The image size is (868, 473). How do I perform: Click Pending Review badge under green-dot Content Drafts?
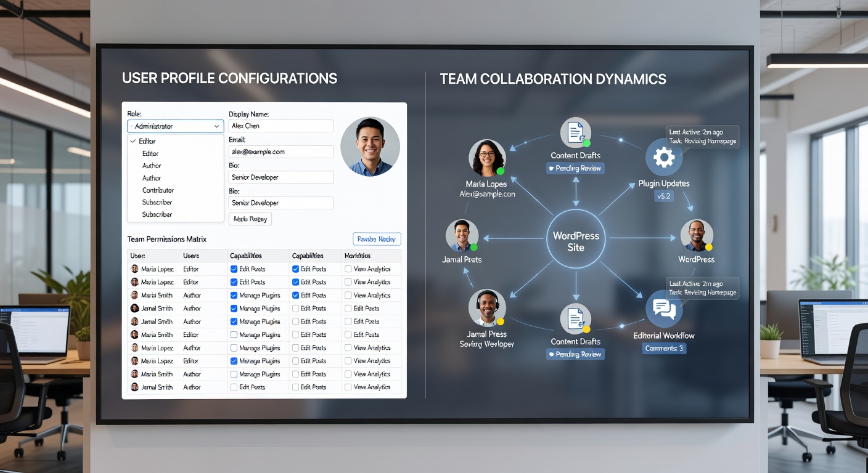click(575, 168)
